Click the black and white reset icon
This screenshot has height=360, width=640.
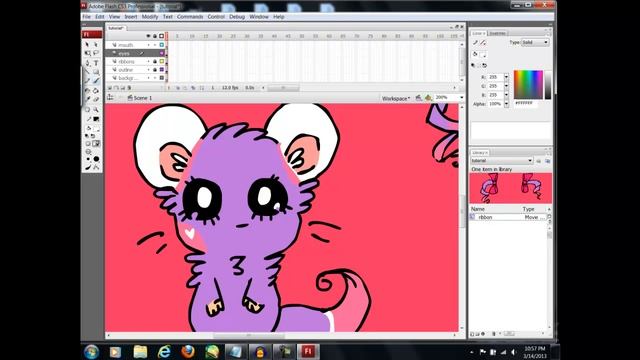tap(87, 136)
